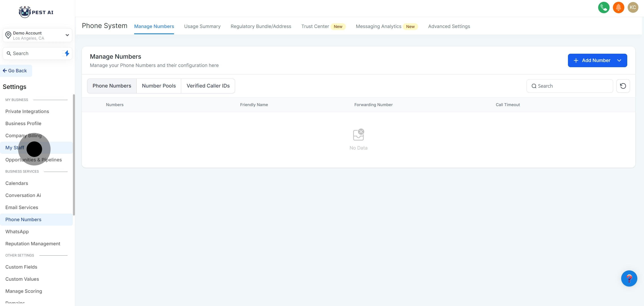Open the Advanced Settings tab
644x306 pixels.
tap(449, 26)
